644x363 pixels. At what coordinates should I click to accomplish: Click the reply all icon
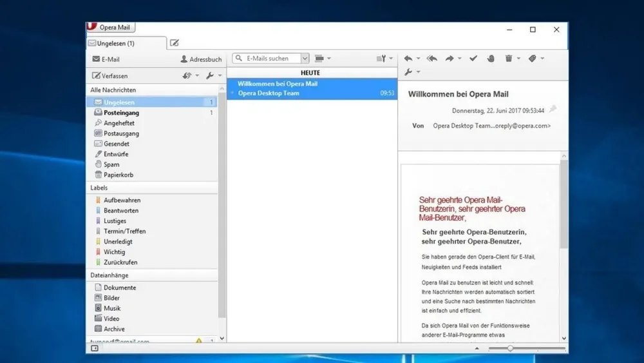click(x=431, y=59)
